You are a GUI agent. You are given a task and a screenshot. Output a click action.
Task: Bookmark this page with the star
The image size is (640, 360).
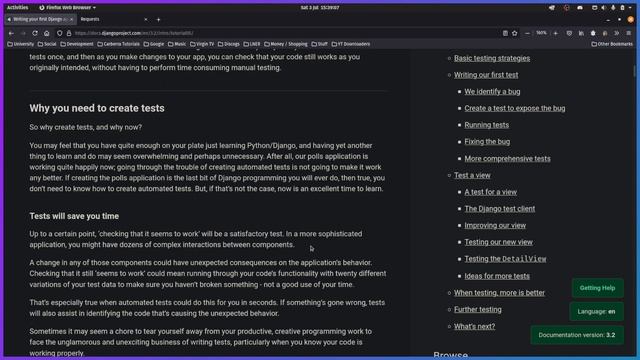click(x=515, y=33)
